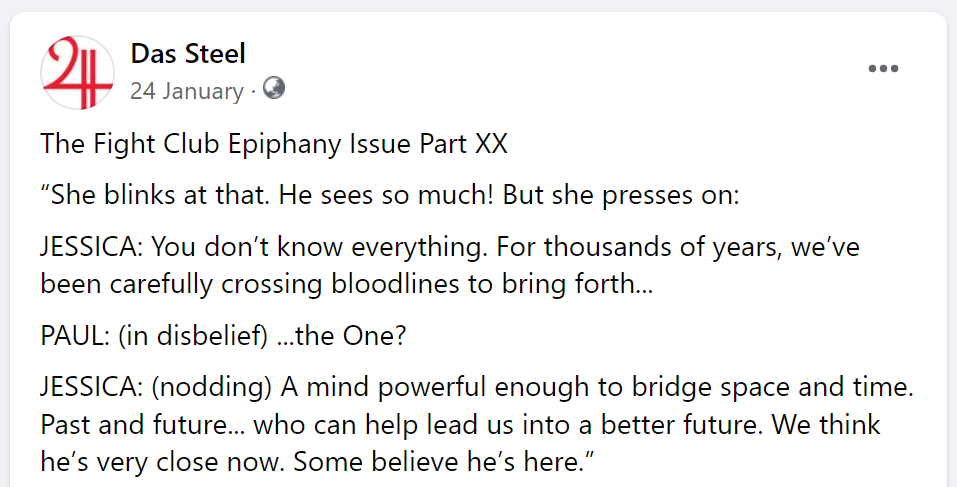The image size is (957, 487).
Task: Click the globe public audience icon
Action: (x=274, y=89)
